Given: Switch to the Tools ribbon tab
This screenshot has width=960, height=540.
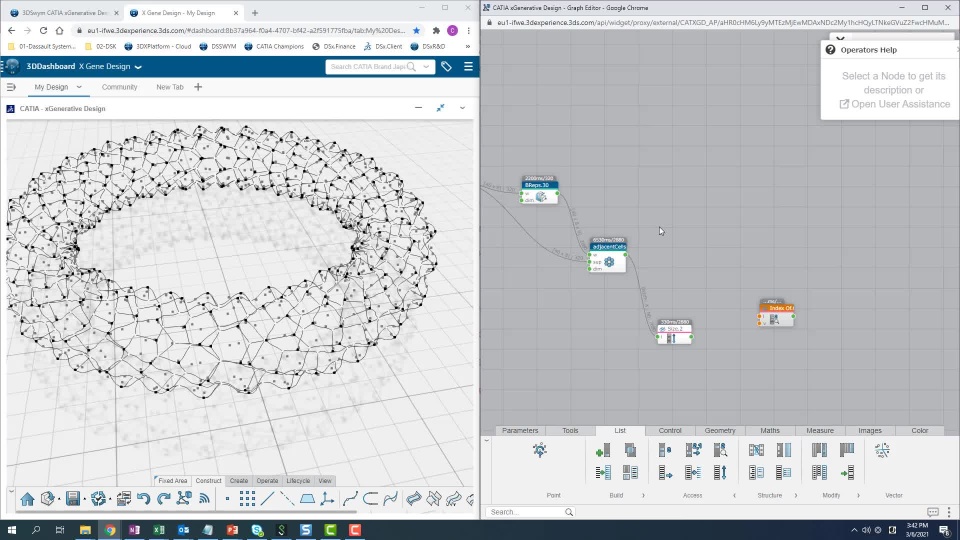Looking at the screenshot, I should (x=570, y=430).
